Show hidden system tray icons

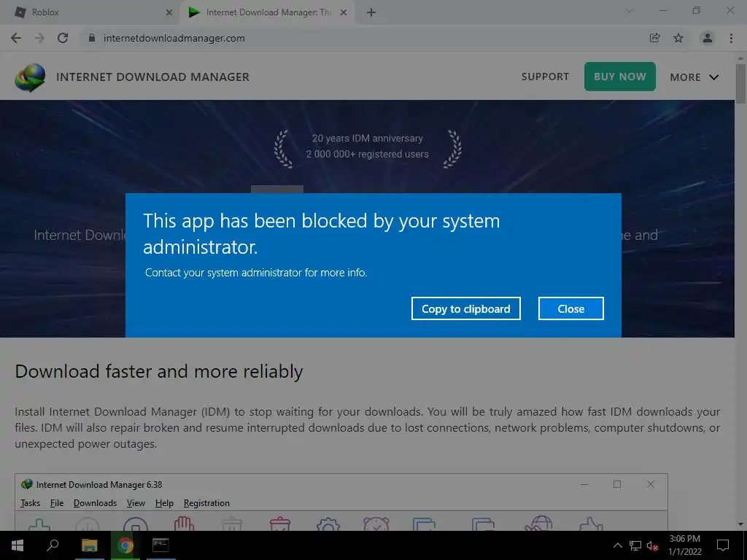click(x=617, y=545)
